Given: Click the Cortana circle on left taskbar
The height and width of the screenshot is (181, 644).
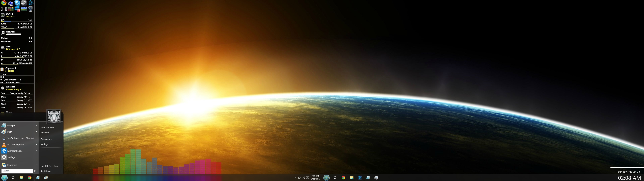Looking at the screenshot, I should [13, 178].
